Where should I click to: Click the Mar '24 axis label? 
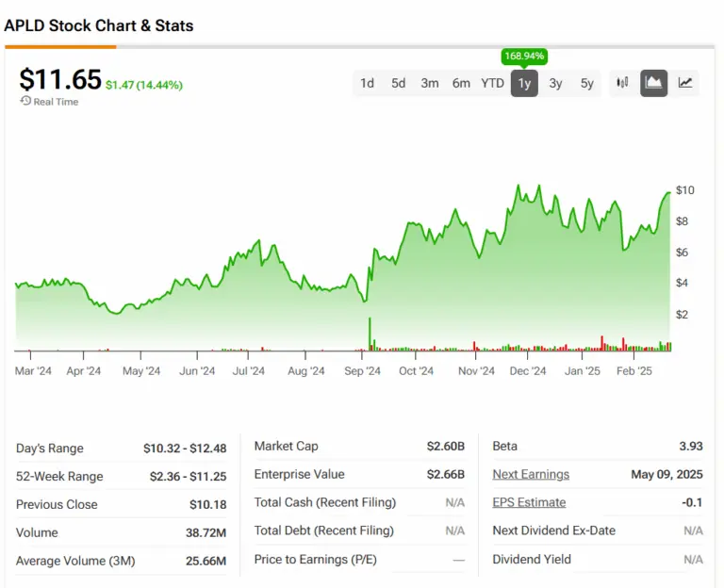pyautogui.click(x=33, y=371)
